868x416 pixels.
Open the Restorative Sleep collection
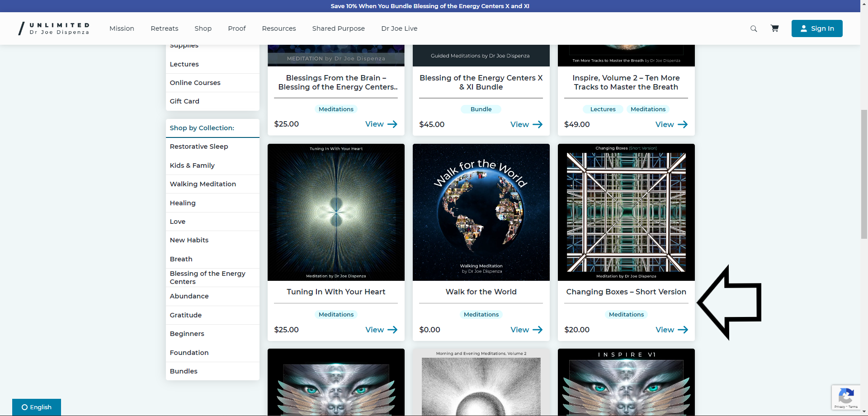click(x=212, y=147)
